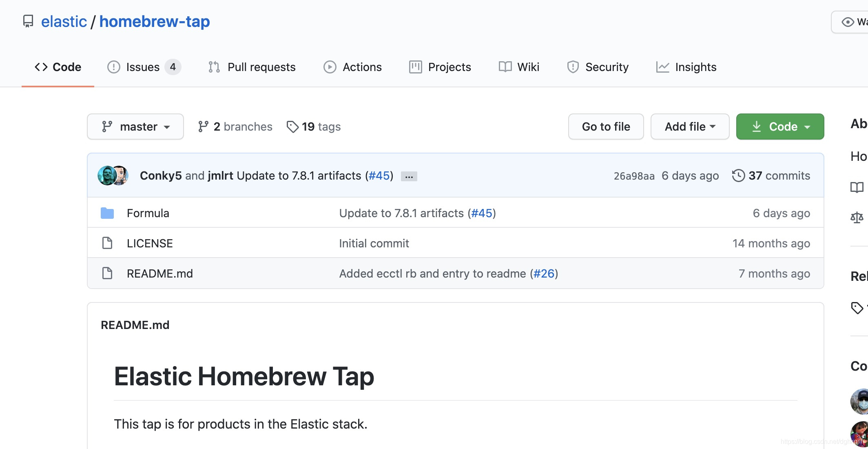
Task: View the 19 tags link
Action: (x=314, y=127)
